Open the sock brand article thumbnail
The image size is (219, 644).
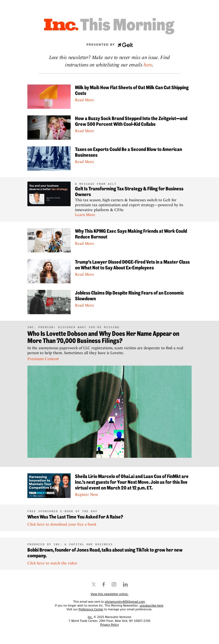pos(49,127)
